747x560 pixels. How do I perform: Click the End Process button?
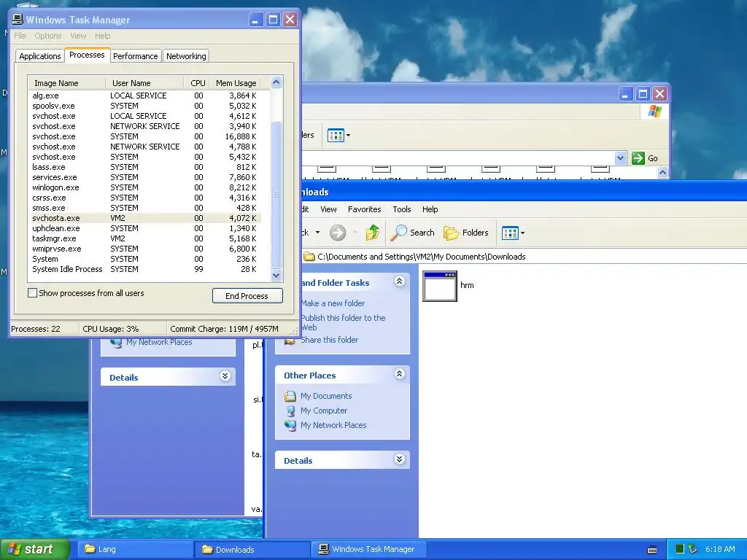pos(247,296)
